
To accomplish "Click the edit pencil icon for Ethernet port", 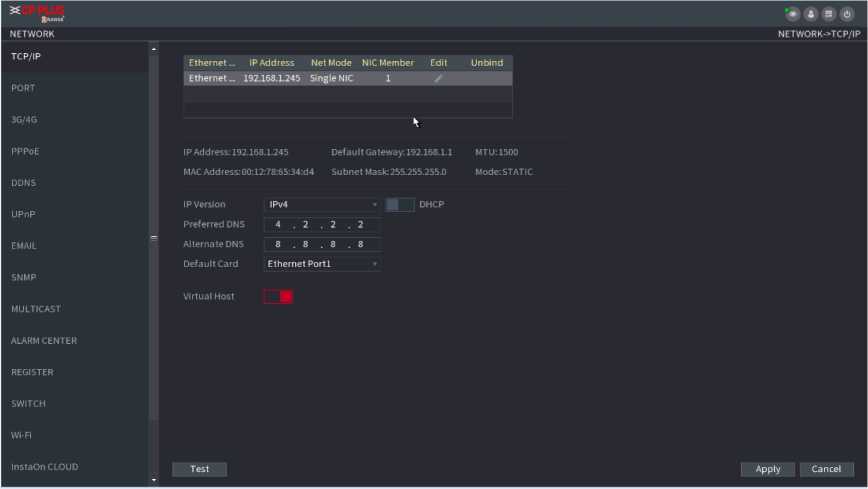I will (438, 78).
